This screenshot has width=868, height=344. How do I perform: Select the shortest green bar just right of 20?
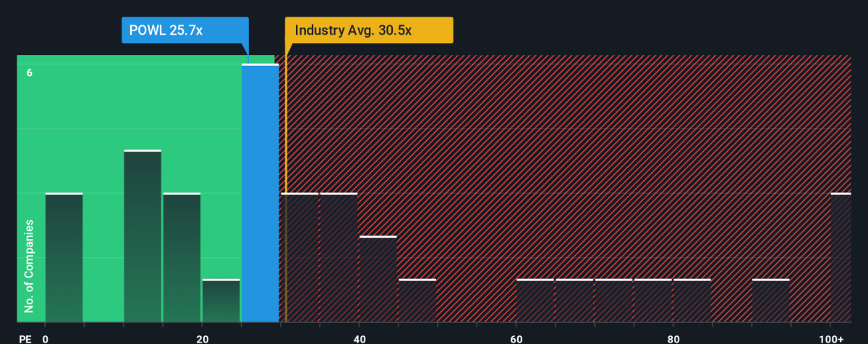pos(221,300)
